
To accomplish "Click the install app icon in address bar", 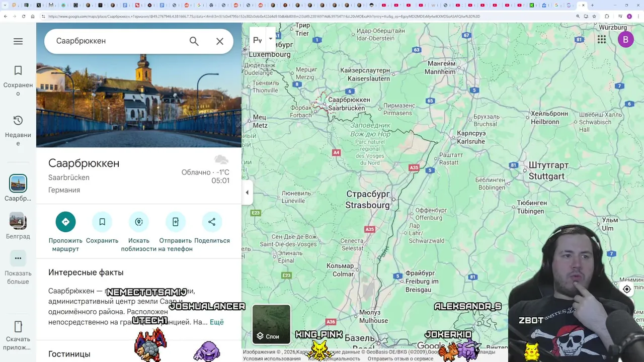I will coord(586,16).
